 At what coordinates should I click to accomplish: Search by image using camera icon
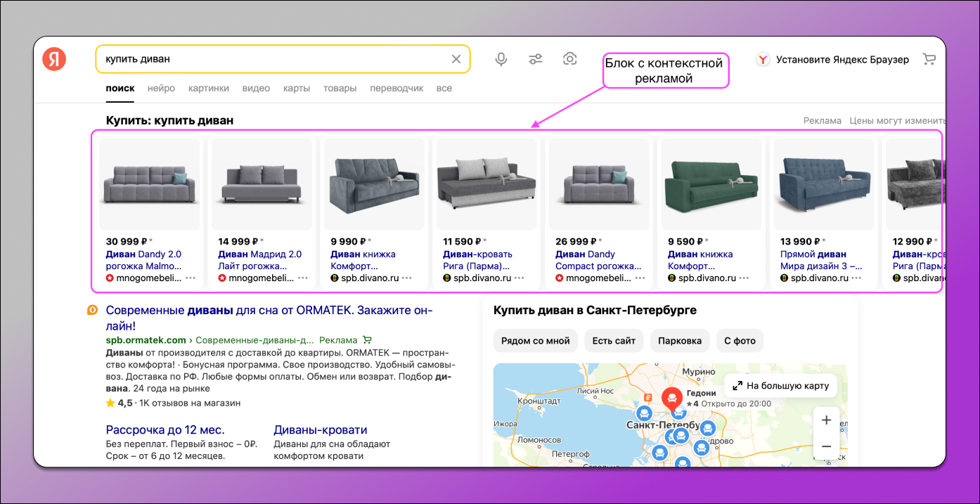click(x=570, y=59)
